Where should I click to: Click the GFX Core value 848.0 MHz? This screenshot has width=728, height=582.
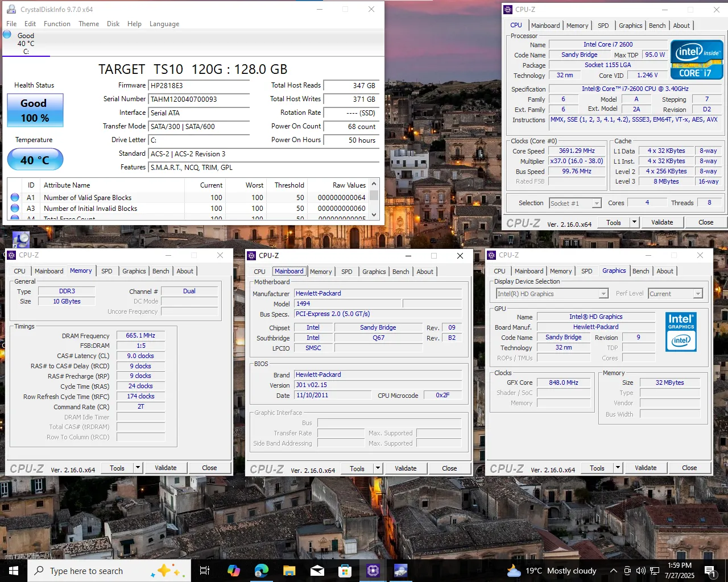(x=564, y=383)
